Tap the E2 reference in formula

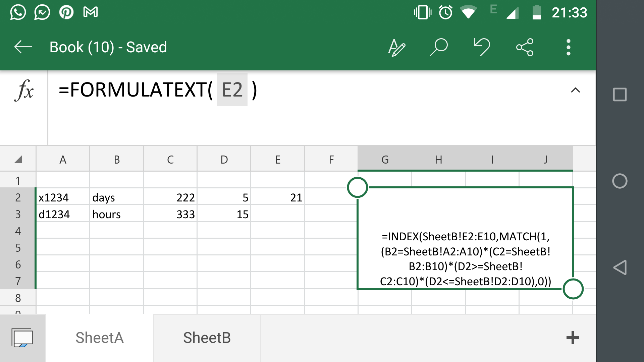pyautogui.click(x=232, y=90)
